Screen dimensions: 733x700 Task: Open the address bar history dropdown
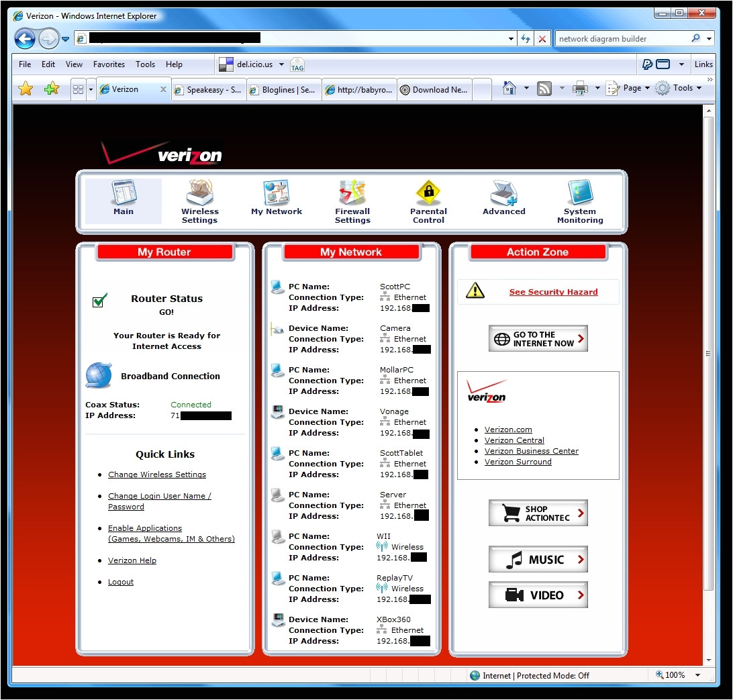(x=509, y=38)
